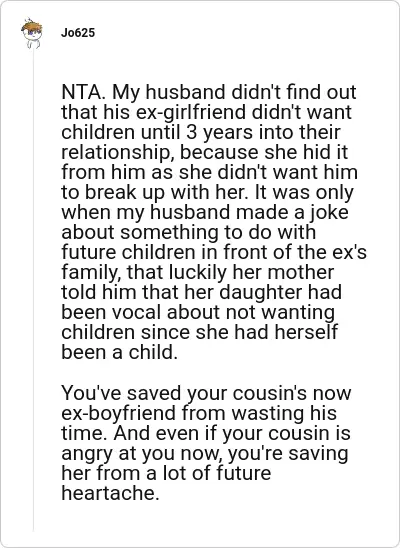Click the line 'ex-boyfriend from wasting his'

click(x=199, y=413)
